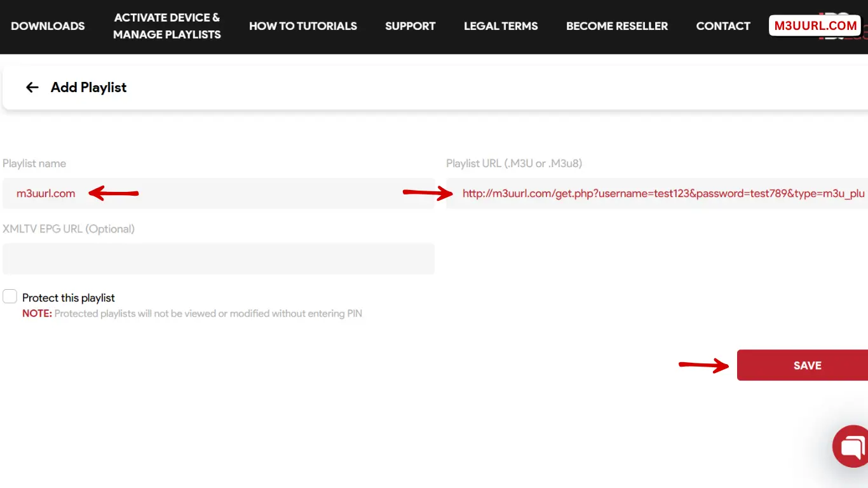The height and width of the screenshot is (488, 868).
Task: Click inside the Playlist name field
Action: [219, 193]
